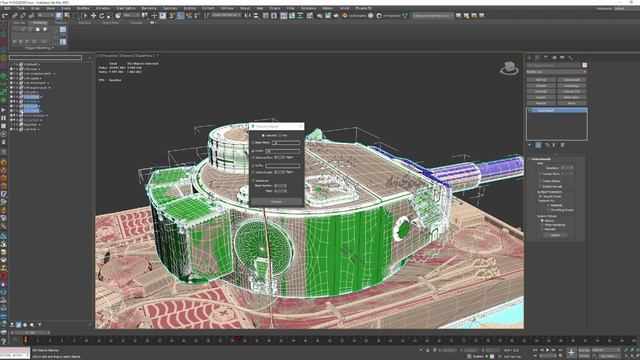640x360 pixels.
Task: Collapse the TurboSmooth rollout
Action: pos(540,159)
